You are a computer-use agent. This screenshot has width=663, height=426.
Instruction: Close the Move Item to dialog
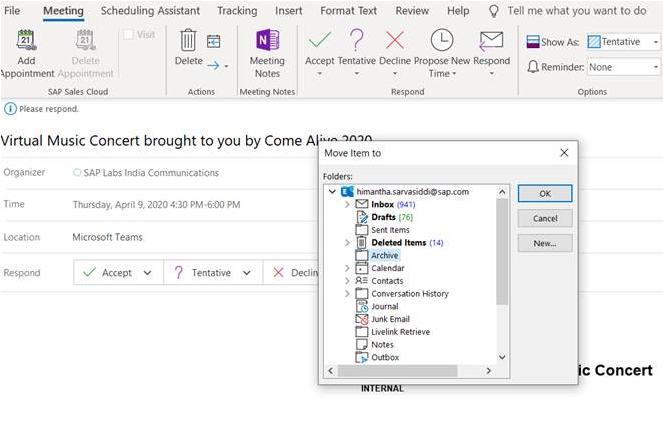click(564, 153)
